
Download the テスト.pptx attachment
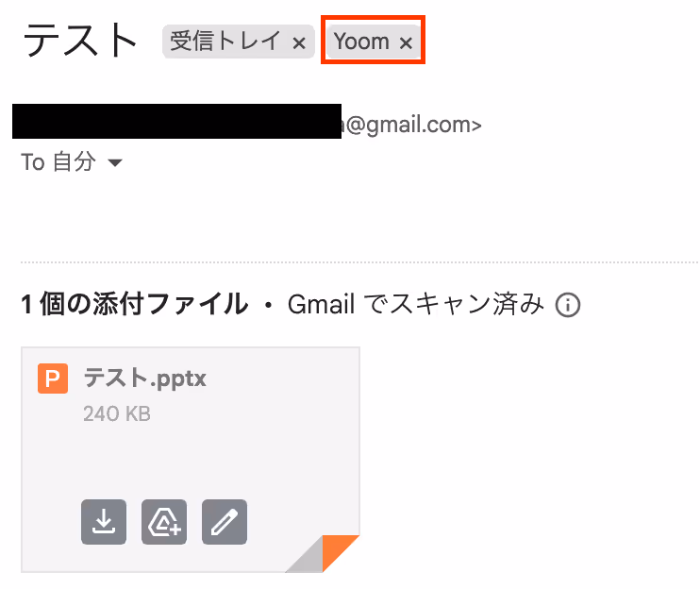click(x=104, y=522)
